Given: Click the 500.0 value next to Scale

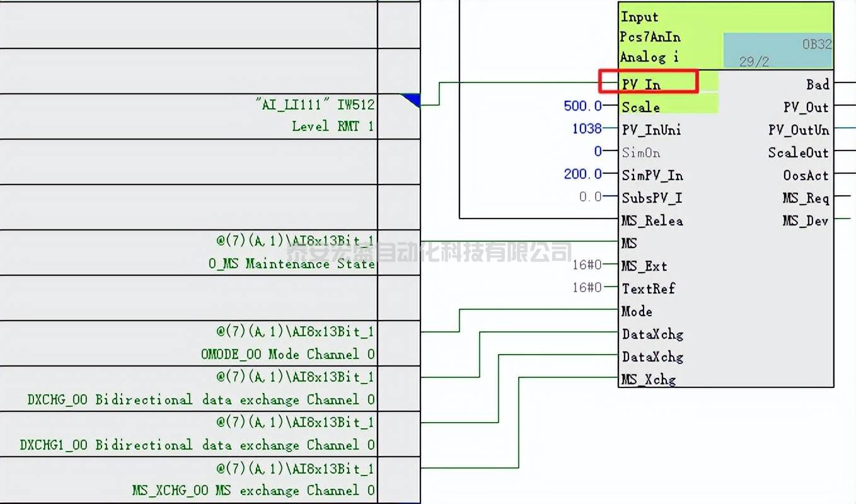Looking at the screenshot, I should click(582, 106).
